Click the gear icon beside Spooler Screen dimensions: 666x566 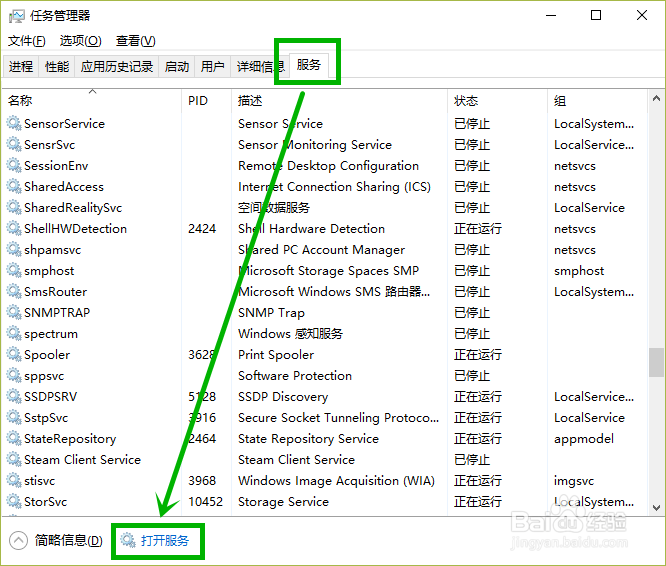pyautogui.click(x=14, y=355)
